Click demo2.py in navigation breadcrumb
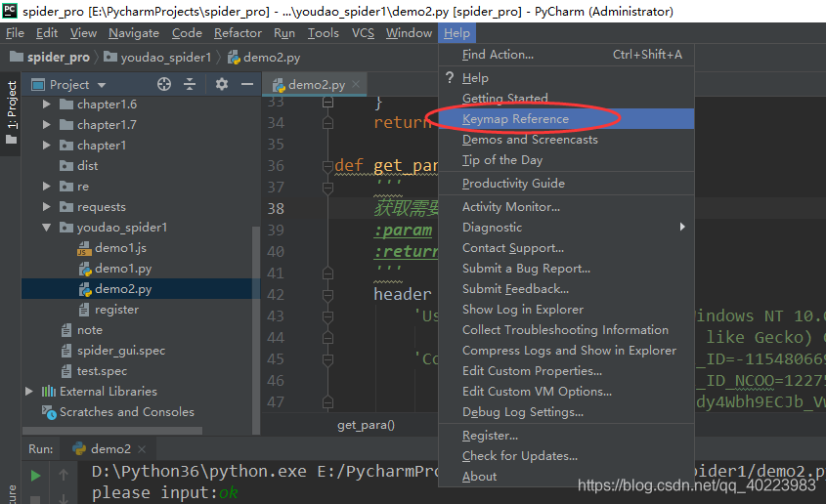The image size is (826, 504). tap(272, 58)
